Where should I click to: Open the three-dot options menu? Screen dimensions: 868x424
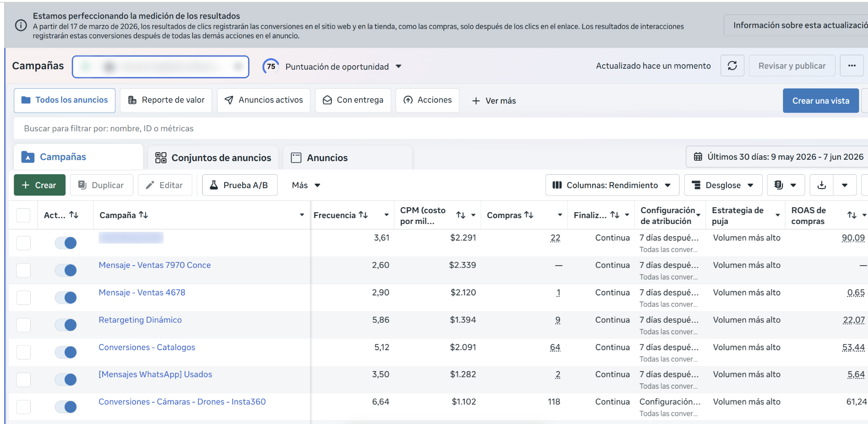pos(852,66)
